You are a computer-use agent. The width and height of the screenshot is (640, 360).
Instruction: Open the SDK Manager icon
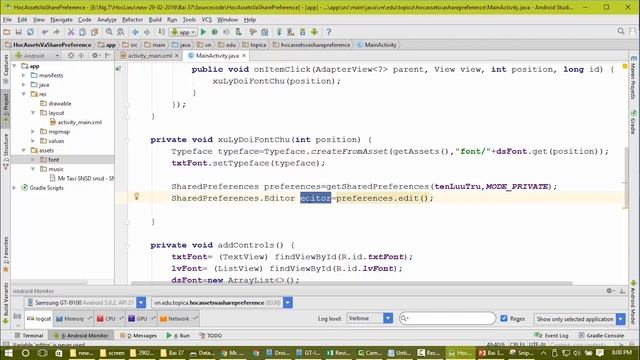pyautogui.click(x=302, y=32)
